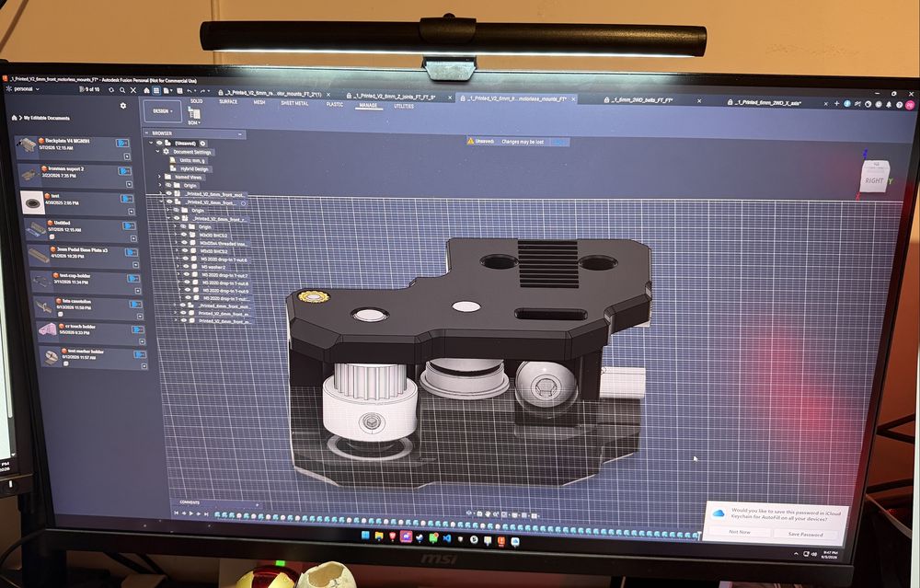Expand the M5 washer:2 tree node

click(x=178, y=267)
